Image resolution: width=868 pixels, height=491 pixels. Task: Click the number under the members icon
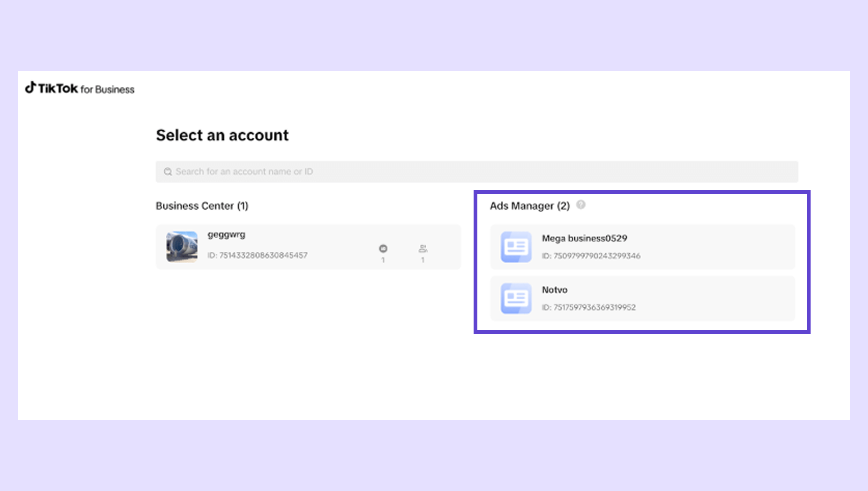pyautogui.click(x=423, y=260)
